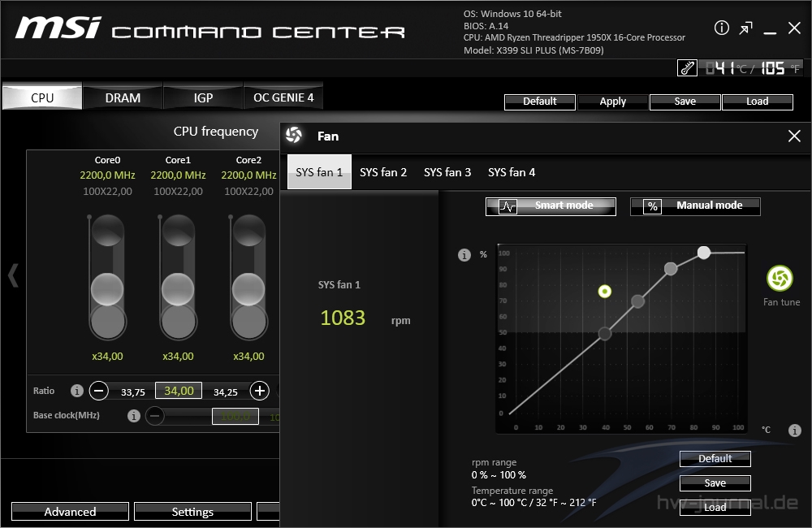
Task: Open the Settings button
Action: pyautogui.click(x=192, y=512)
